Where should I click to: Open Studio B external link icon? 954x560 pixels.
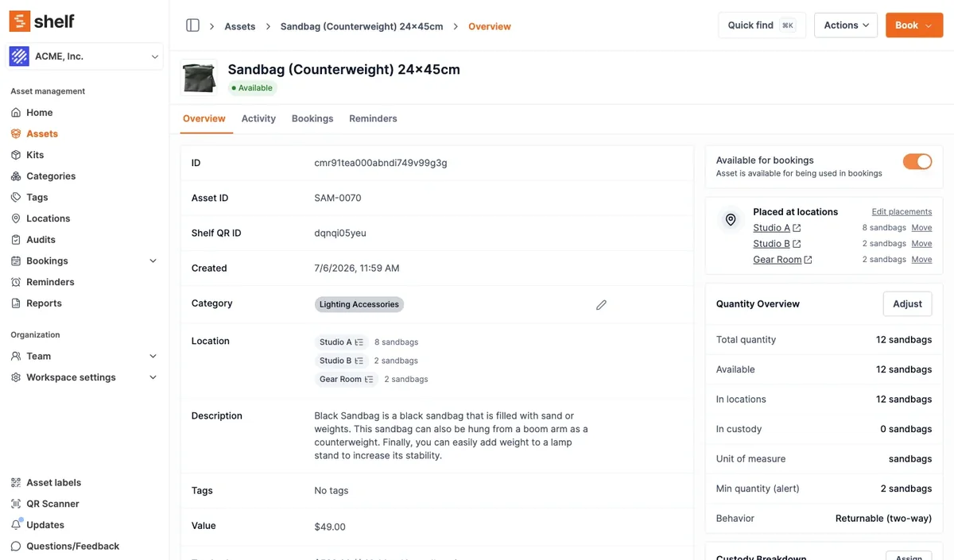[x=797, y=244]
